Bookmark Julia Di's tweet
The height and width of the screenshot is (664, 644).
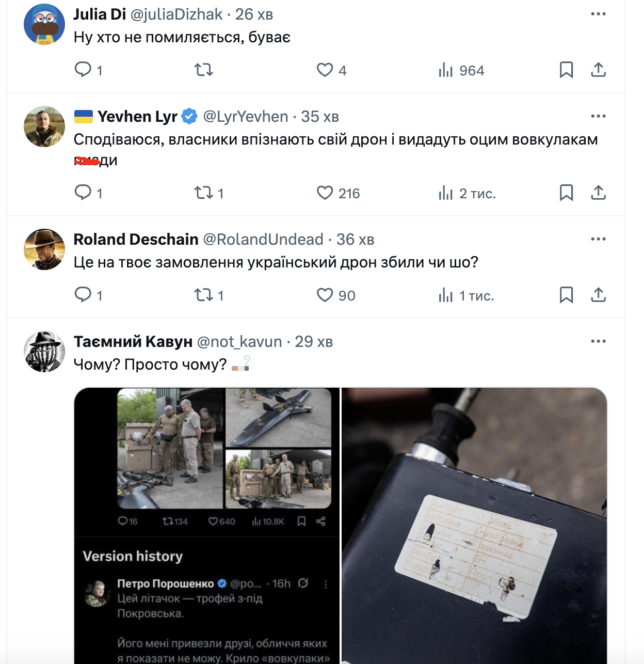click(566, 70)
